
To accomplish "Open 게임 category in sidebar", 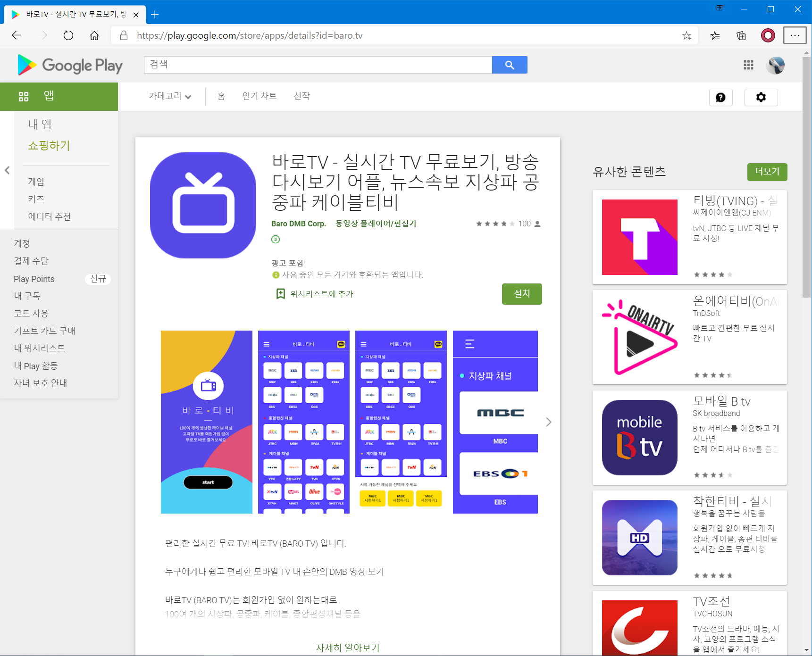I will point(36,182).
